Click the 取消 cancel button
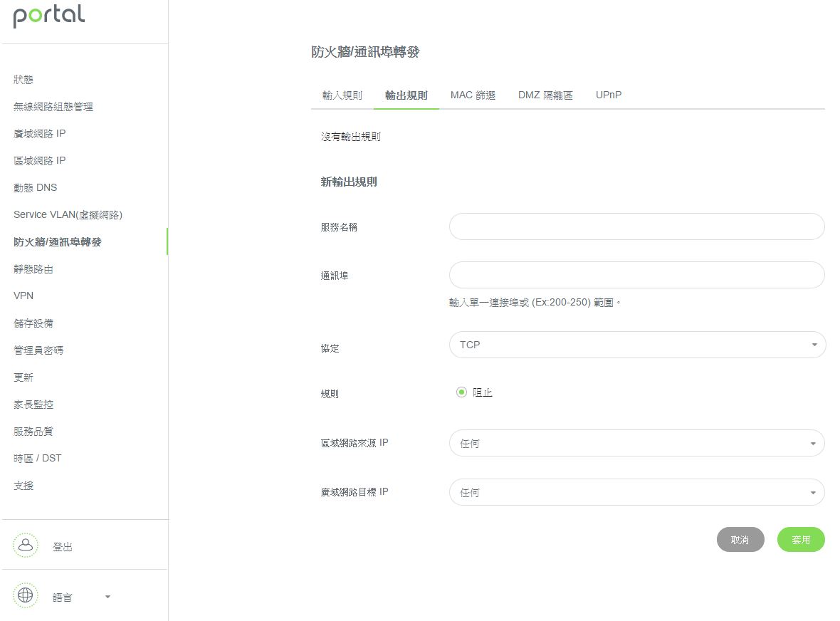Viewport: 840px width, 621px height. click(740, 540)
